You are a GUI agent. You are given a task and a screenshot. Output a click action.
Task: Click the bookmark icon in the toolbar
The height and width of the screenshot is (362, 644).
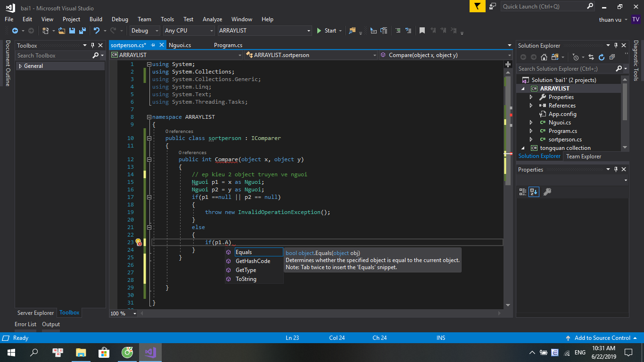pyautogui.click(x=422, y=31)
